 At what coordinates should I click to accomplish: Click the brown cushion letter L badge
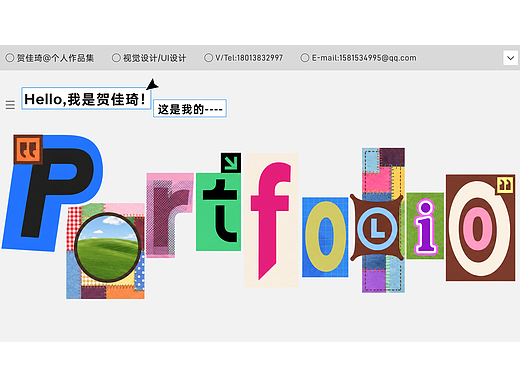tap(377, 228)
